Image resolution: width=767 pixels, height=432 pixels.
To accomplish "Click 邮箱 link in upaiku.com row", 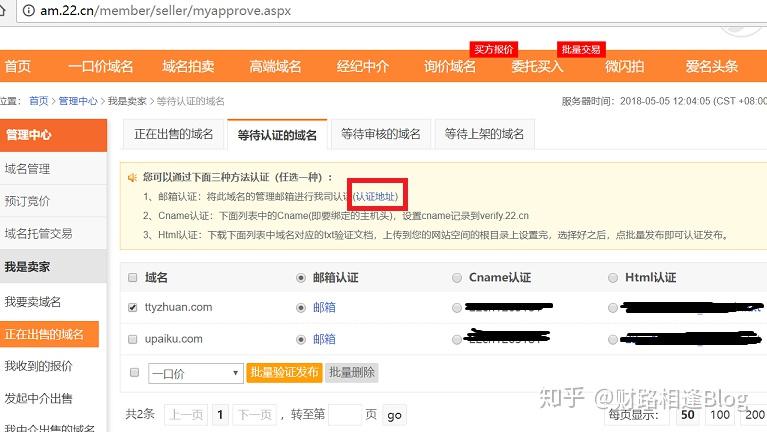I will point(324,339).
